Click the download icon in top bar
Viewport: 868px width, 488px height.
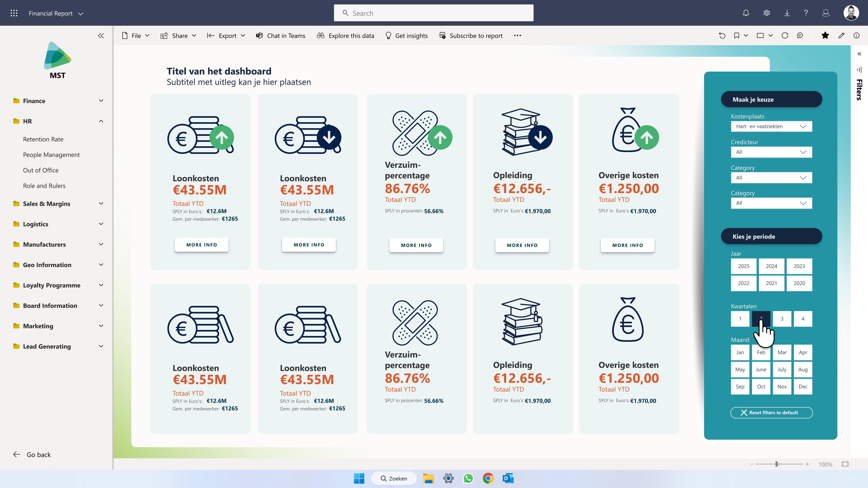coord(787,13)
